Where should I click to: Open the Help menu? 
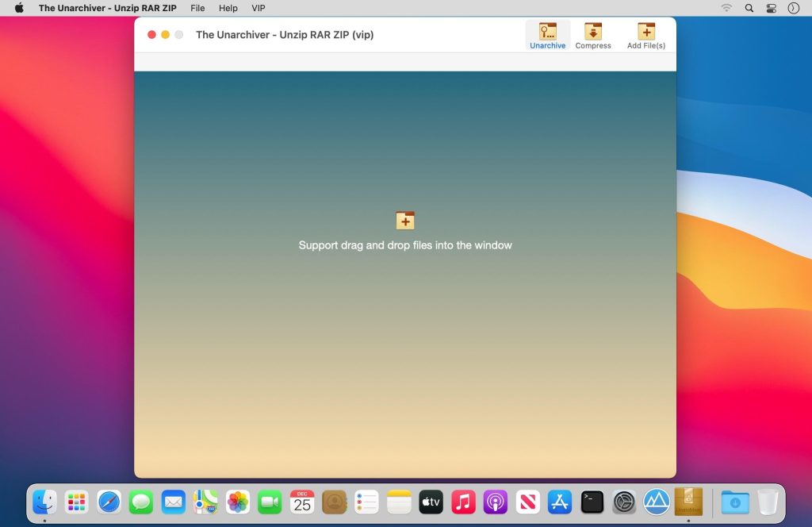tap(228, 8)
